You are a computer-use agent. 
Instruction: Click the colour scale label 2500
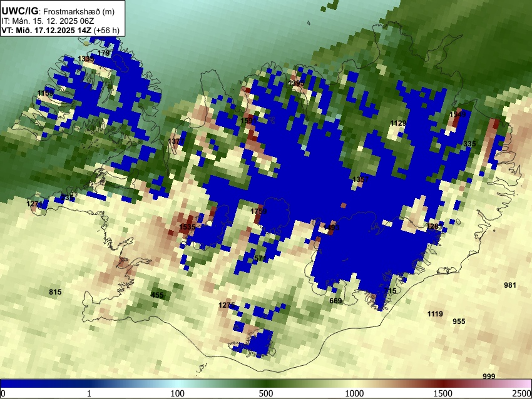[x=522, y=393]
